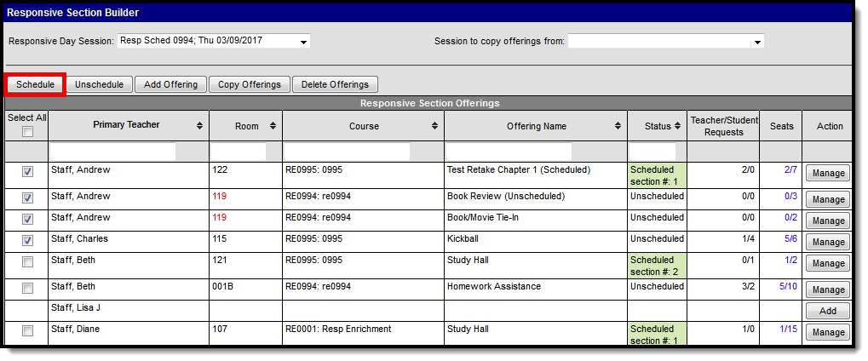Select the red room 119 in Book Review row
Image resolution: width=868 pixels, height=361 pixels.
pyautogui.click(x=220, y=196)
